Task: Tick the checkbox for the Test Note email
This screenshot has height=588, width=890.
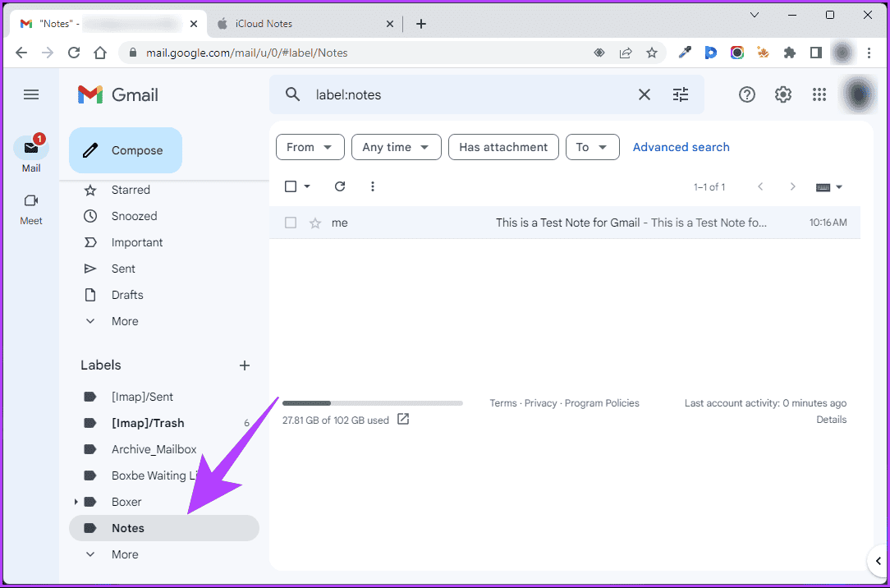Action: pos(291,223)
